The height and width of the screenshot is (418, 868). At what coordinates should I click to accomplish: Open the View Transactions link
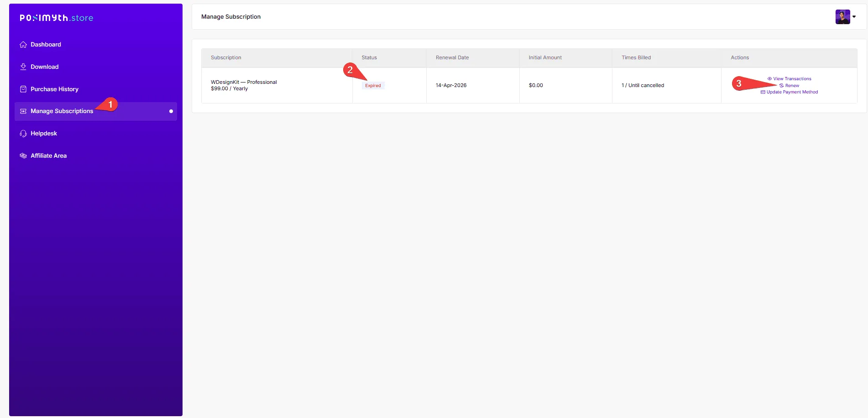[792, 79]
